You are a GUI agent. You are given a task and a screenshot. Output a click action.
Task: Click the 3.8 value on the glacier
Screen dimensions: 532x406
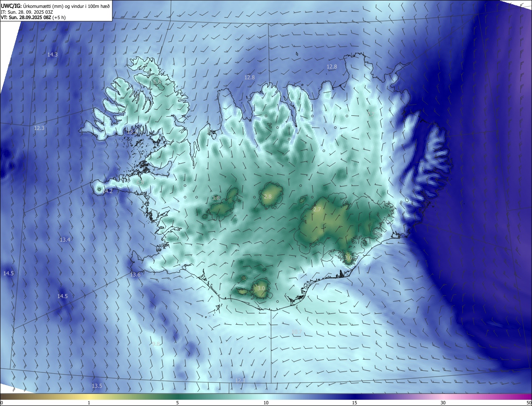(216, 198)
